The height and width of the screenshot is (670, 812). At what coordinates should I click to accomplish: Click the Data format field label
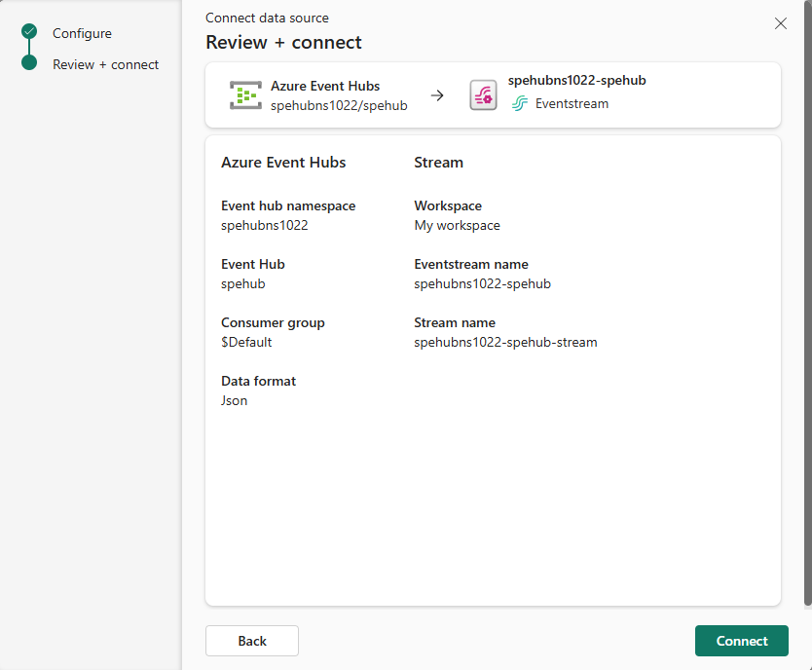tap(258, 381)
